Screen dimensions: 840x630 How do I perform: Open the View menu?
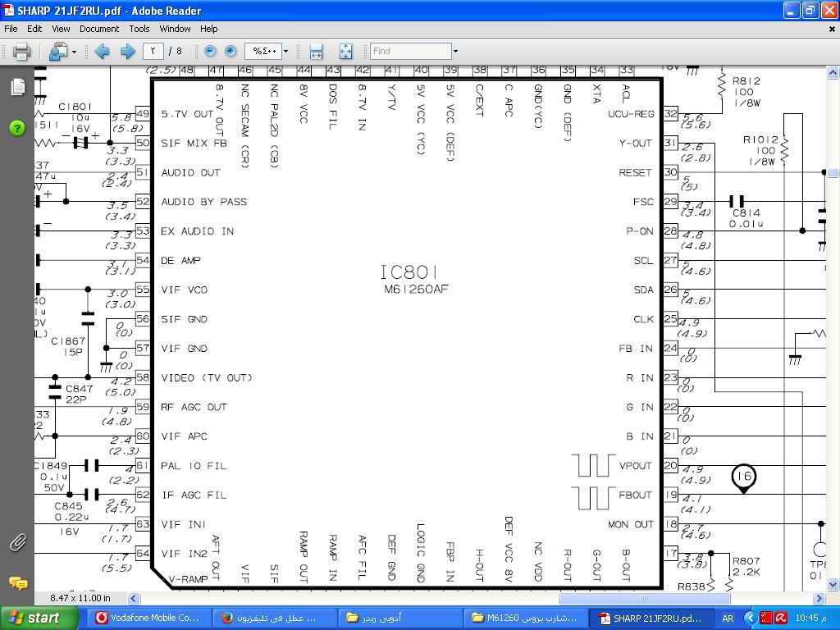click(61, 29)
